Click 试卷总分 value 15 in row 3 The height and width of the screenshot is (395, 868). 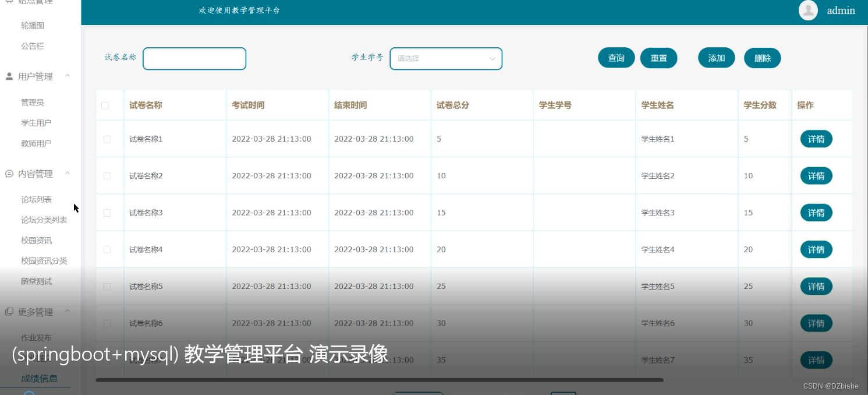[x=441, y=213]
